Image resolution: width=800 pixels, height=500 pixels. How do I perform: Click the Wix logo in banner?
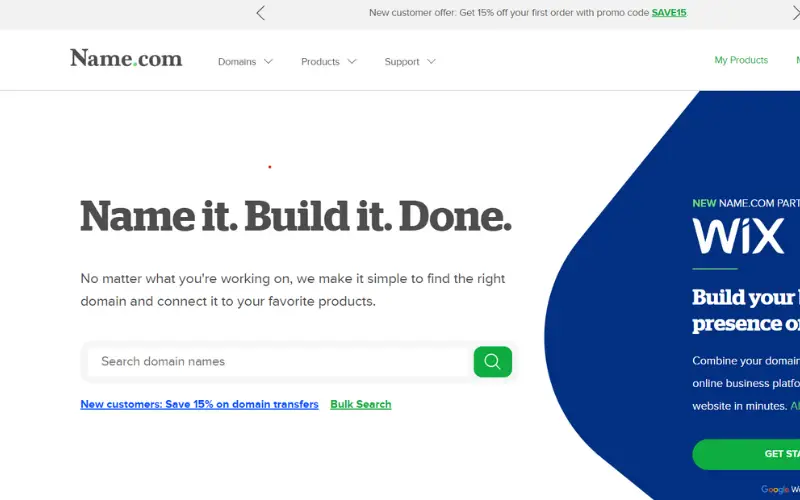(738, 236)
